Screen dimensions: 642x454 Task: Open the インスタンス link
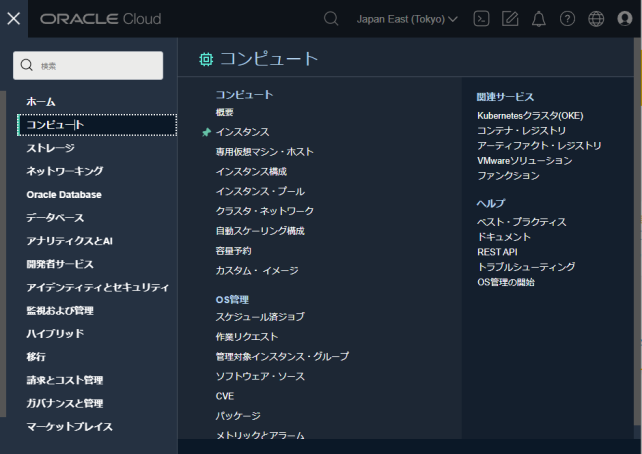pyautogui.click(x=242, y=132)
